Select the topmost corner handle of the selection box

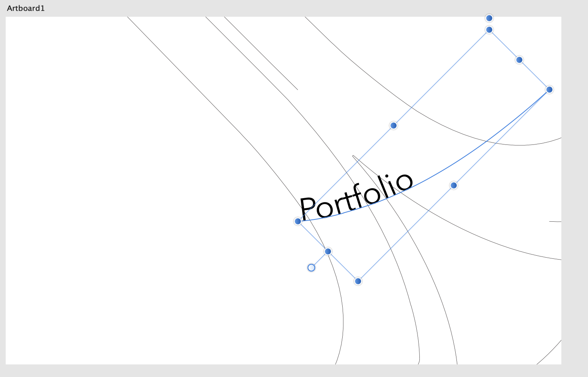point(489,30)
